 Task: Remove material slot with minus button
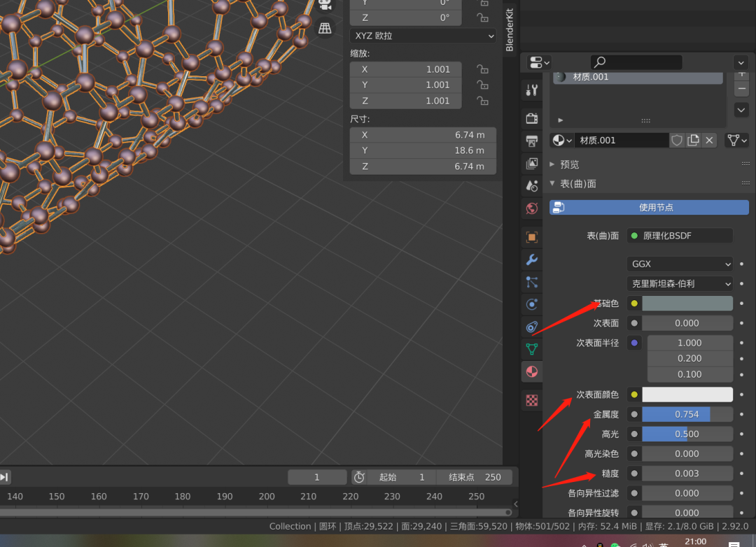tap(741, 89)
